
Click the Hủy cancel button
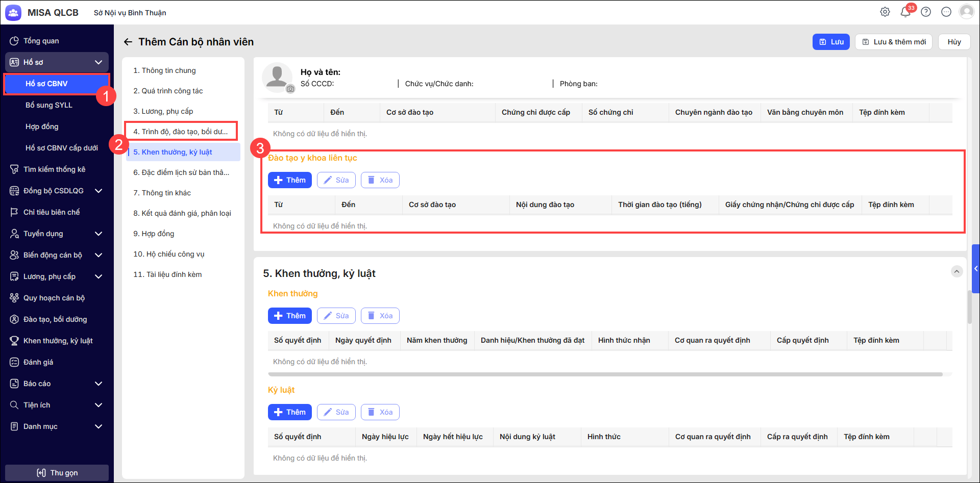954,42
